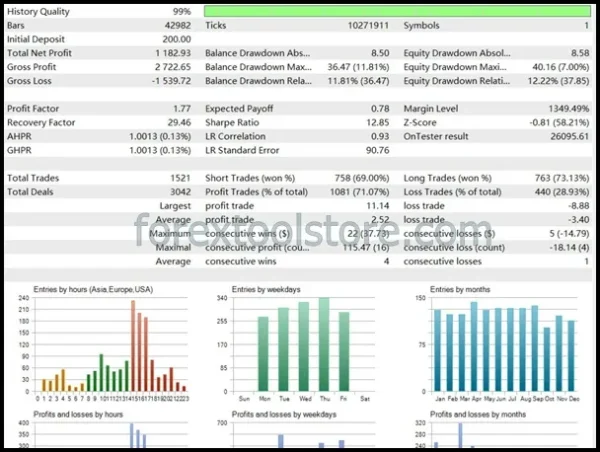This screenshot has width=600, height=452.
Task: Click Gross Profit value 2 722.65
Action: [173, 67]
